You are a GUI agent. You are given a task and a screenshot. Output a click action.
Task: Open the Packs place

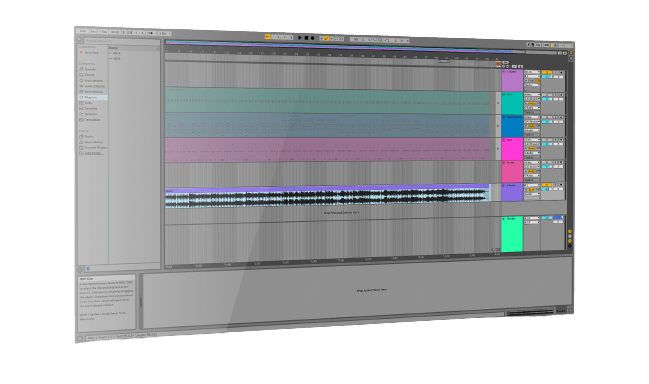89,136
